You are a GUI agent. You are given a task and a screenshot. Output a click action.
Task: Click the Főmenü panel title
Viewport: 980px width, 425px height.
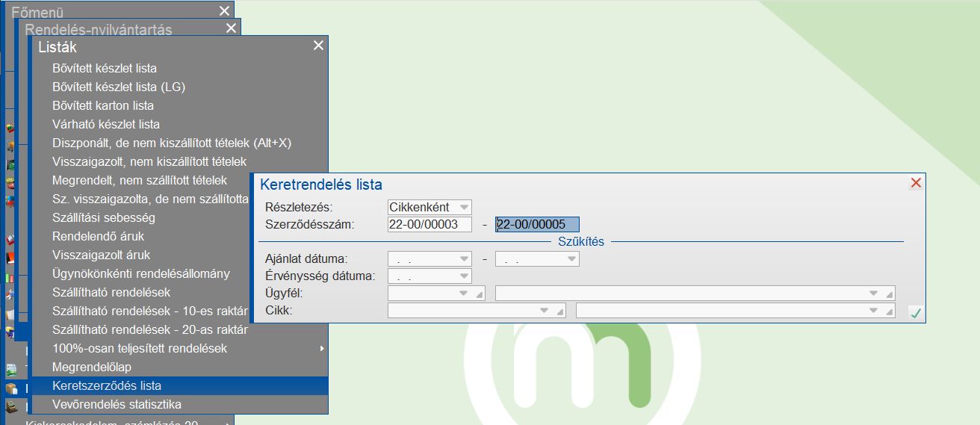point(37,13)
